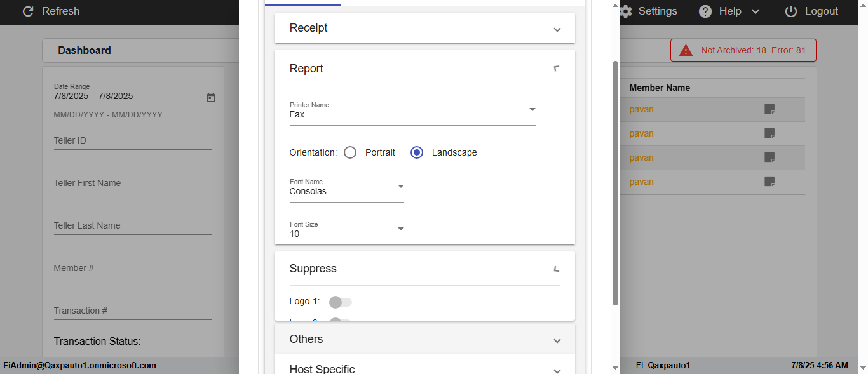
Task: Click the Help question mark icon
Action: 705,11
